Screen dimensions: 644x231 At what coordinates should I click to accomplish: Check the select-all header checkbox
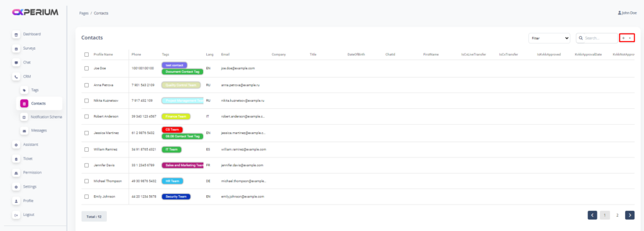[87, 54]
